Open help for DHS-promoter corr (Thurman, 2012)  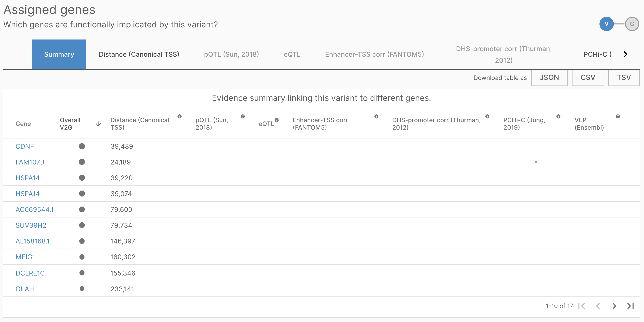(x=487, y=116)
